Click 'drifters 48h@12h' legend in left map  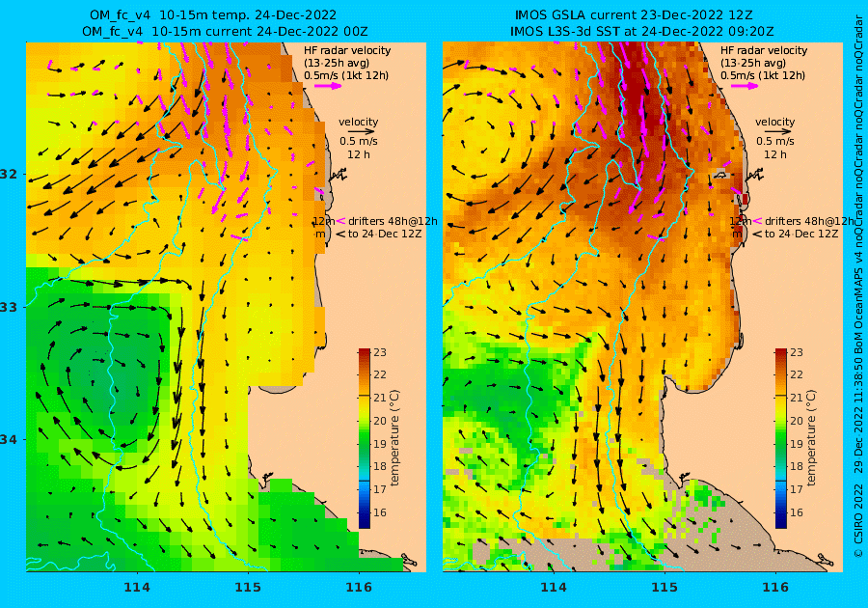coord(393,221)
